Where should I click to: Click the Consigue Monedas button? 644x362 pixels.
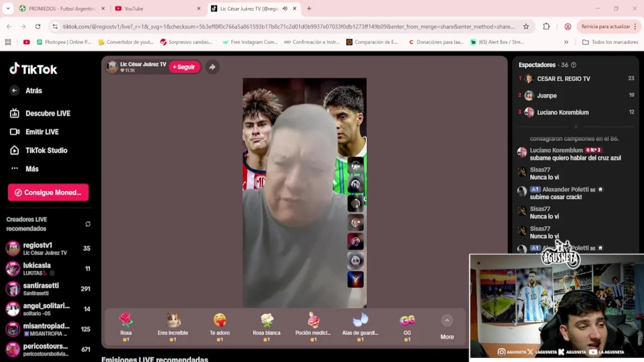pyautogui.click(x=48, y=193)
